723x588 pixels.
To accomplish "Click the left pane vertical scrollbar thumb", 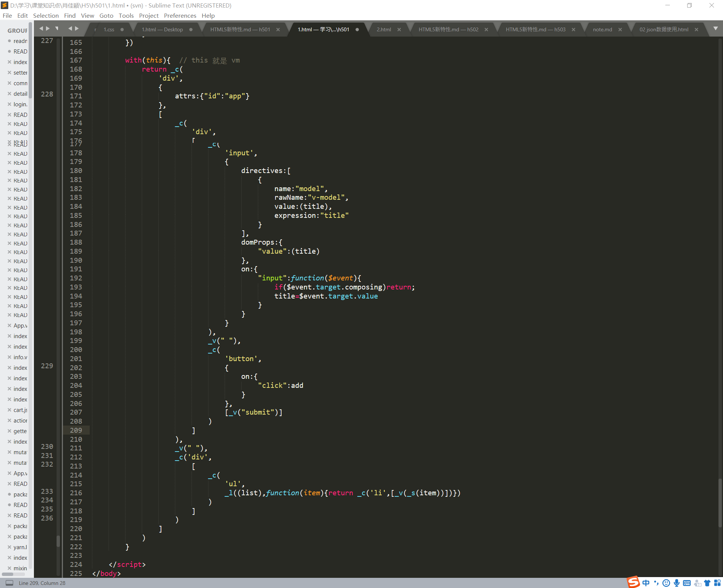I will pos(58,541).
